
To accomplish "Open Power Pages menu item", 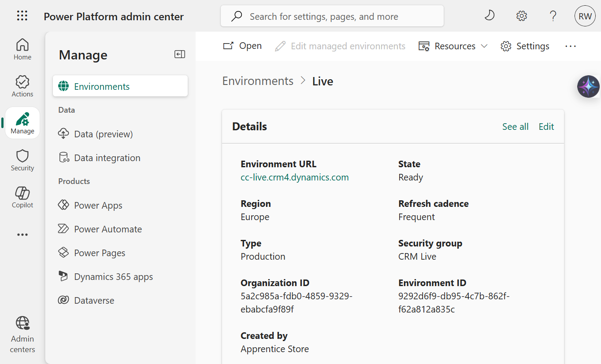I will [120, 253].
